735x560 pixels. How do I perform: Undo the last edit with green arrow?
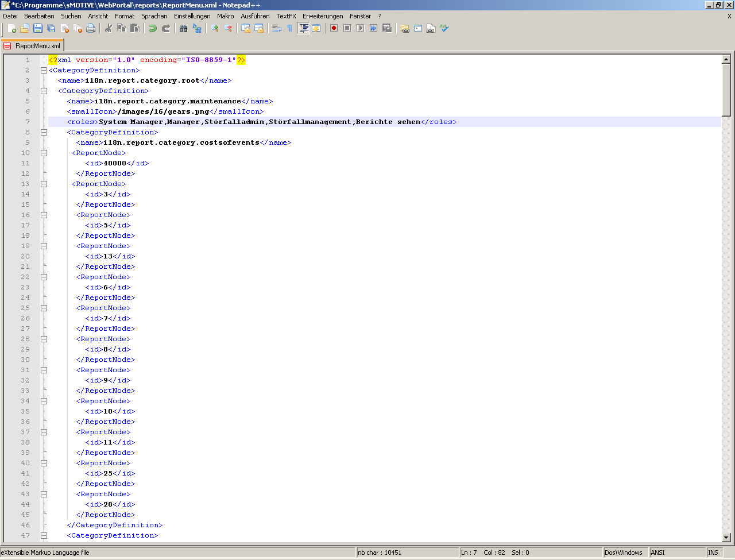153,28
